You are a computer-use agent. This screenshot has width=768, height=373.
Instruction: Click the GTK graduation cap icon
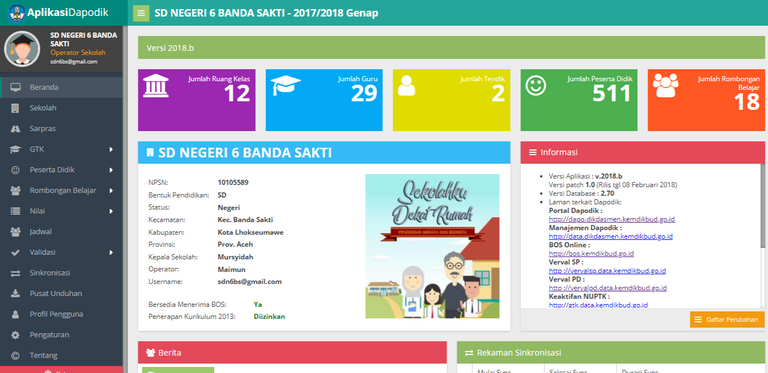[16, 149]
